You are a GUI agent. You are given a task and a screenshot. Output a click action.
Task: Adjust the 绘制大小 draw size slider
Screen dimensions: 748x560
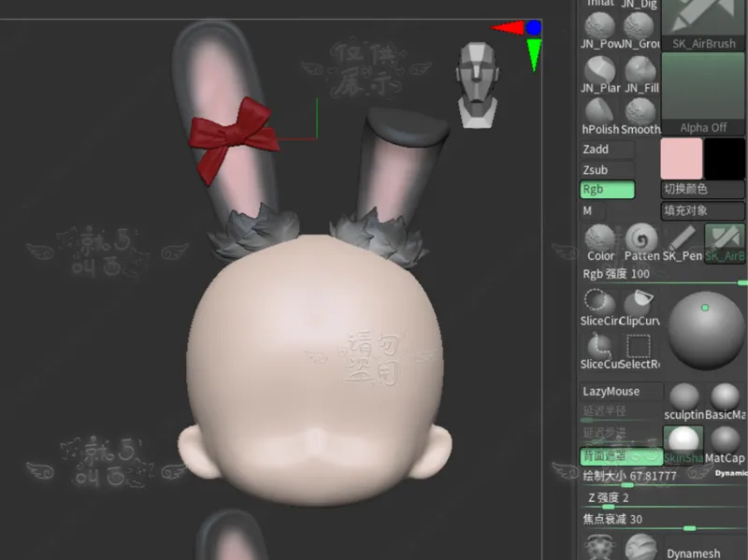(663, 478)
